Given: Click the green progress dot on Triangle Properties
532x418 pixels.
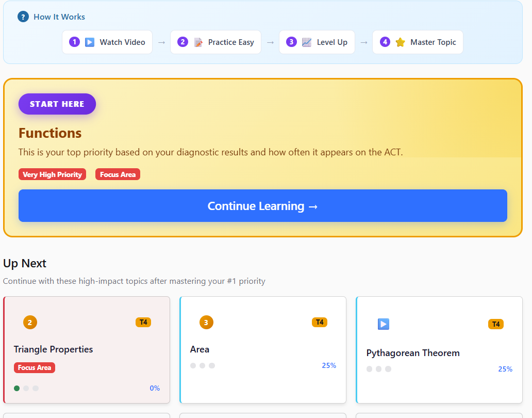Looking at the screenshot, I should [x=16, y=388].
